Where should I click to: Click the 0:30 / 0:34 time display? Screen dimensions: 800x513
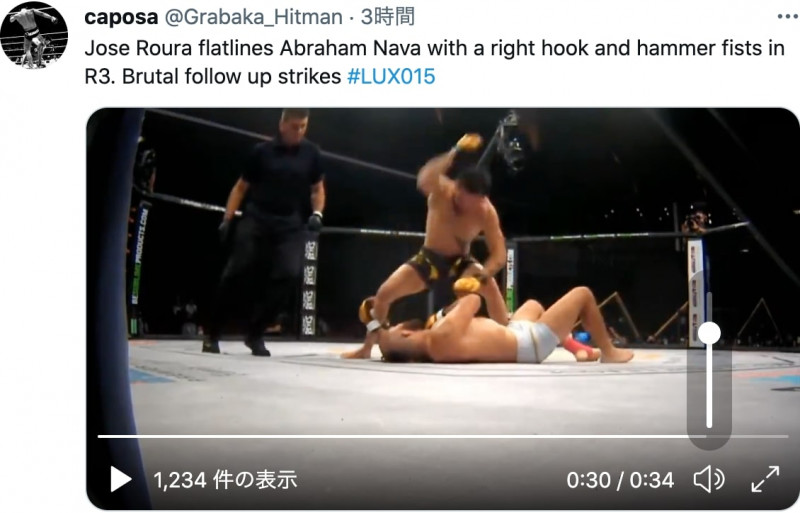pos(620,480)
